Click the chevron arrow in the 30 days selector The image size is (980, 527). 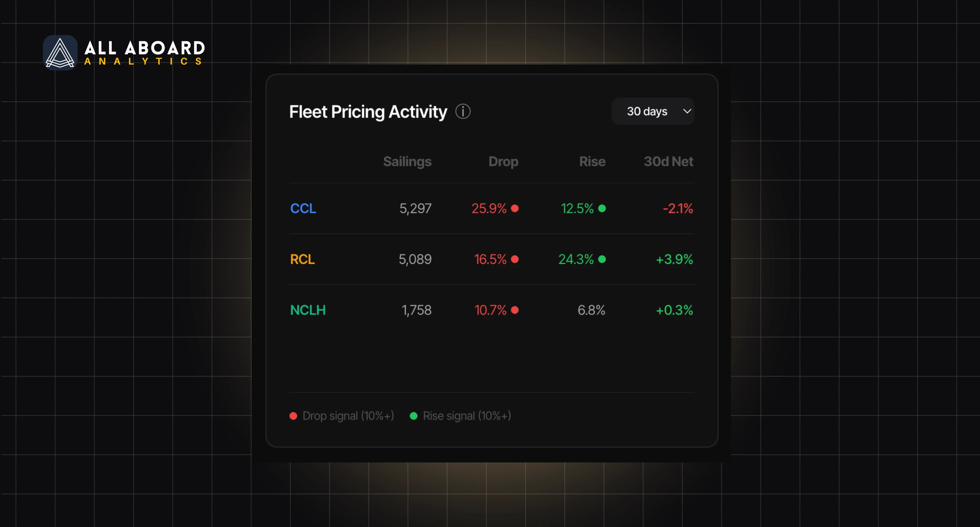687,111
